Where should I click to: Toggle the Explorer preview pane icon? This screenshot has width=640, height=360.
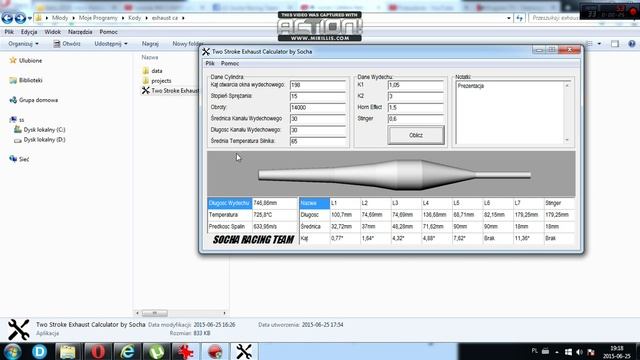coord(615,44)
